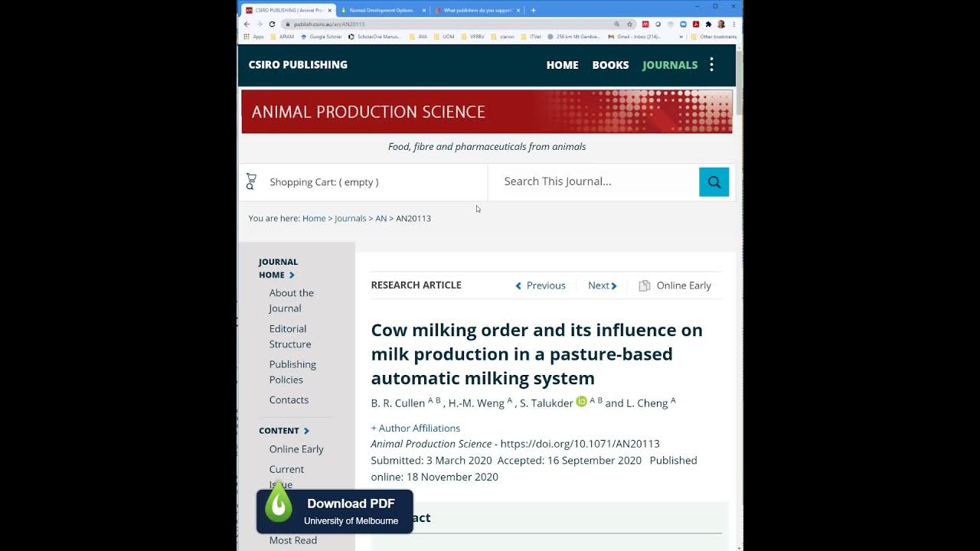Expand JOURNAL HOME sidebar heading
This screenshot has width=980, height=551.
coord(277,268)
